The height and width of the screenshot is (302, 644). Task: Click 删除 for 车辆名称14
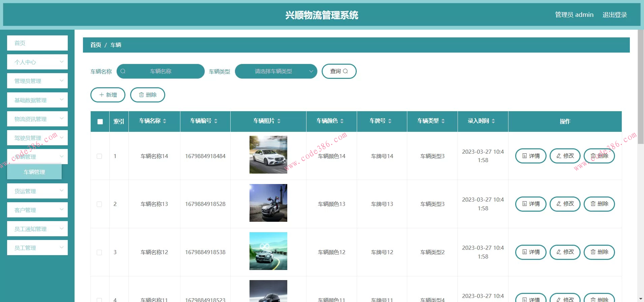click(x=599, y=156)
